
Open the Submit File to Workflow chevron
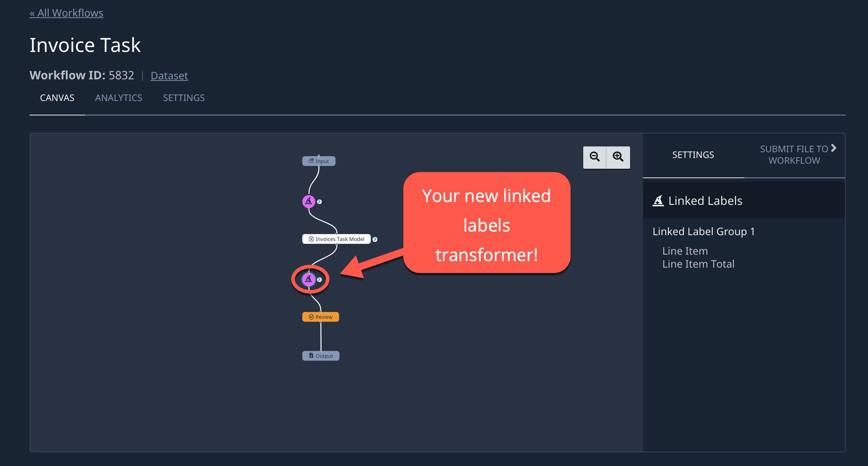click(834, 148)
